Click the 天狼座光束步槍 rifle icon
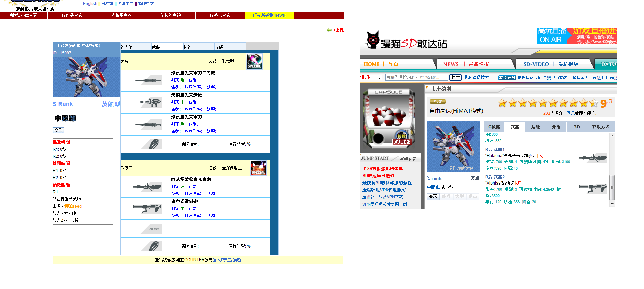 tap(151, 102)
